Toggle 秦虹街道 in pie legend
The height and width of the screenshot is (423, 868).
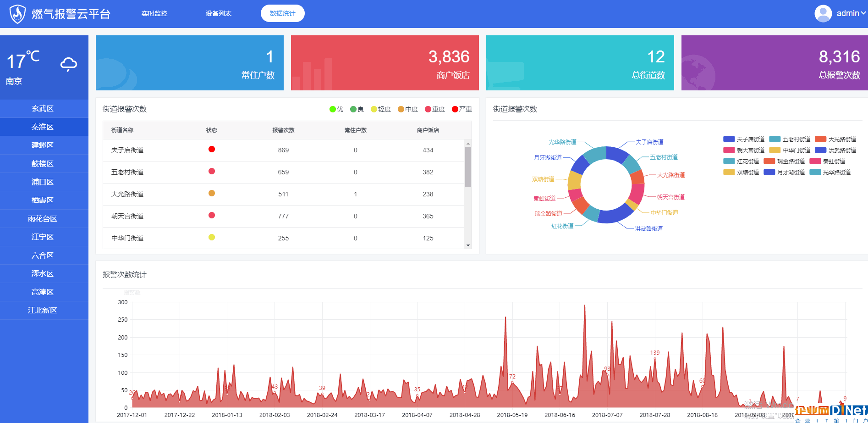(827, 161)
